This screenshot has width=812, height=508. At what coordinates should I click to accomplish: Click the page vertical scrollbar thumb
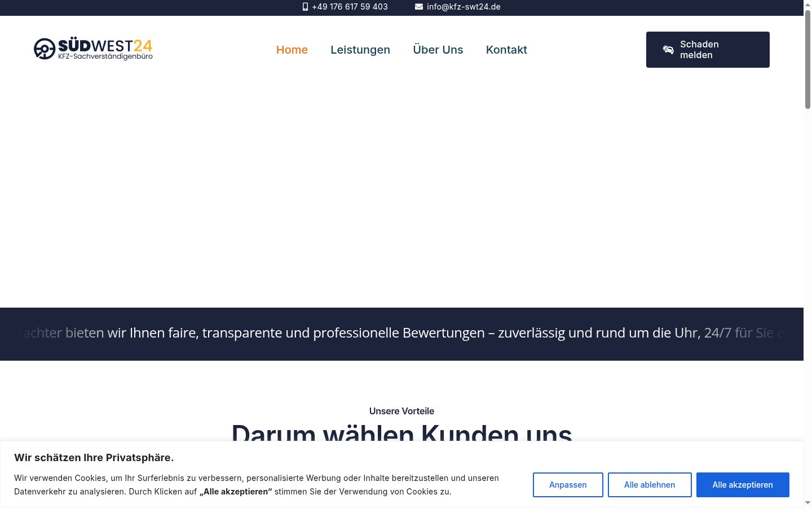(x=807, y=59)
